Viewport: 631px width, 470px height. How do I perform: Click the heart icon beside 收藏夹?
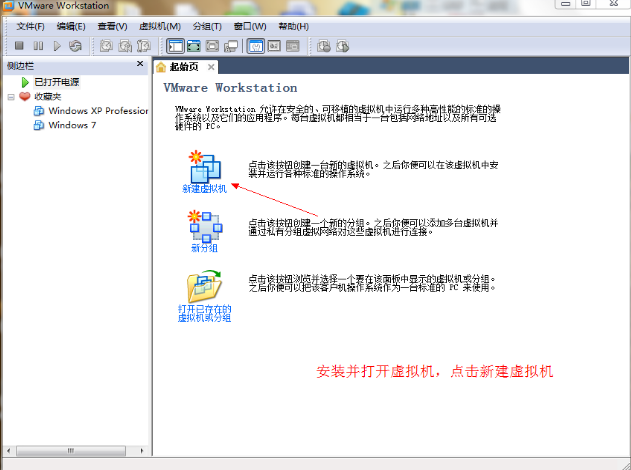coord(25,97)
